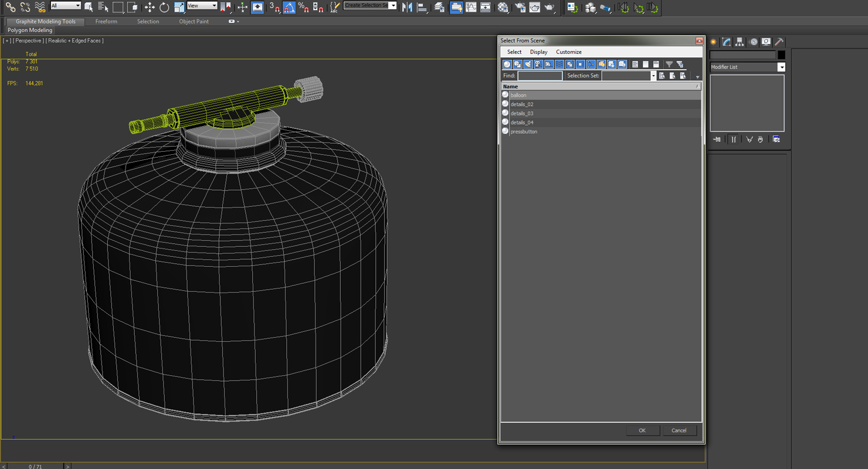The image size is (868, 469).
Task: Open the Modifier List dropdown
Action: point(747,67)
